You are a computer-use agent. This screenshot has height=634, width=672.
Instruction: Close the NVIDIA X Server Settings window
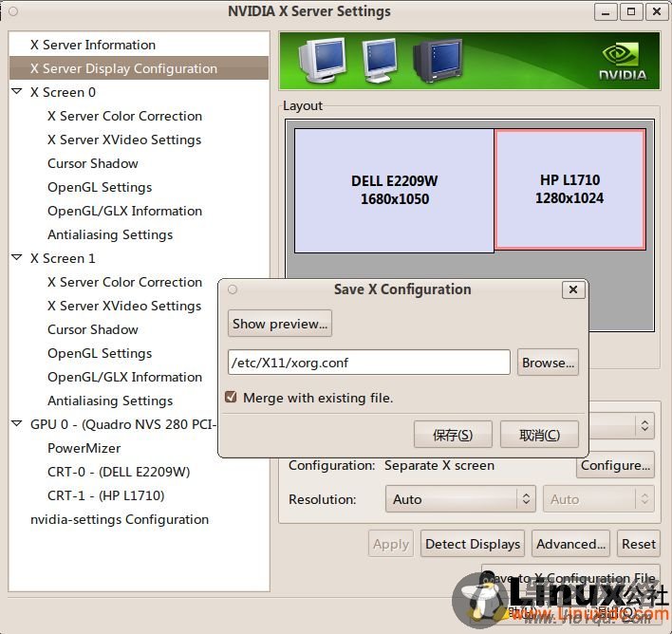[x=657, y=11]
